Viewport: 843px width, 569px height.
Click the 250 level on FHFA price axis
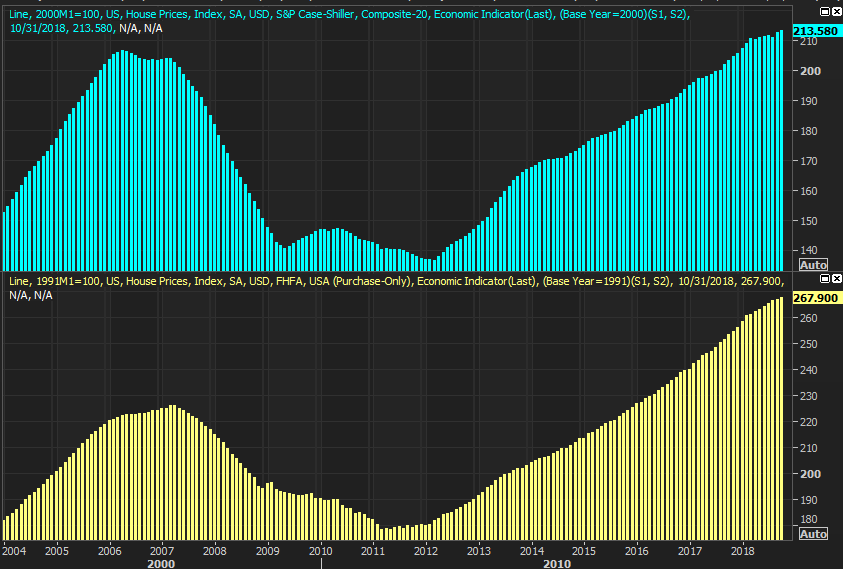tap(809, 344)
